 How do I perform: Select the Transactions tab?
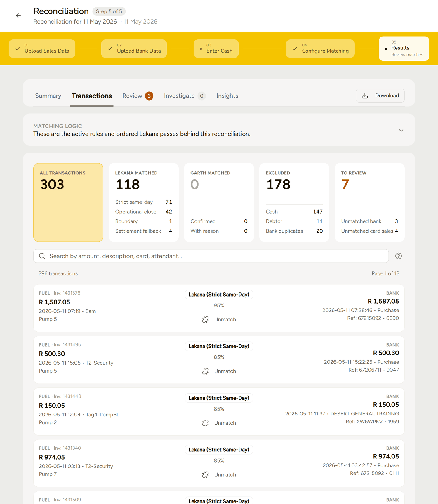tap(92, 96)
